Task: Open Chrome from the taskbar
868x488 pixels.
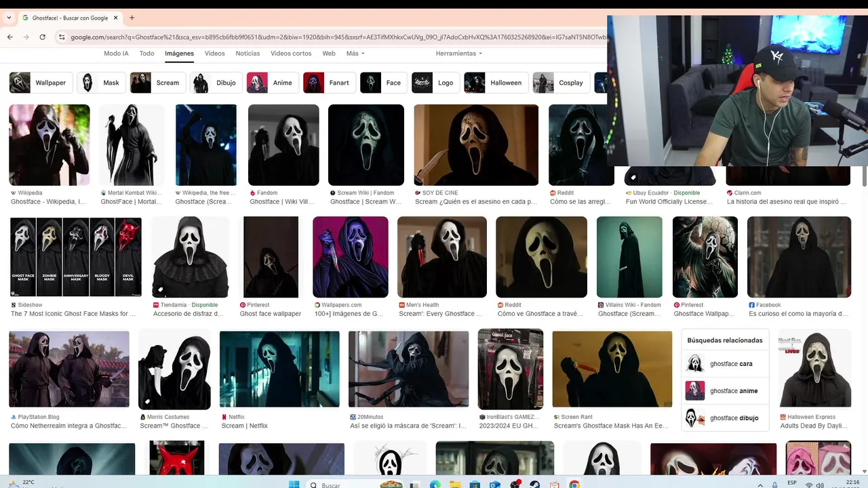Action: (574, 484)
